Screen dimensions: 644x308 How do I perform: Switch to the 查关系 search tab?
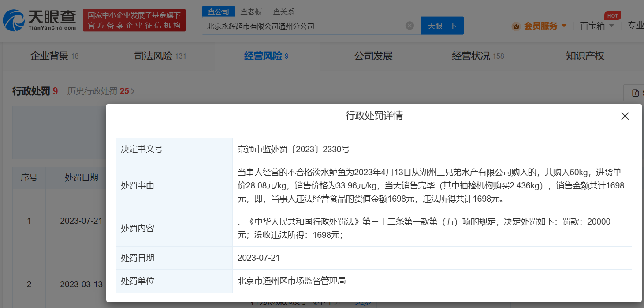[x=283, y=12]
